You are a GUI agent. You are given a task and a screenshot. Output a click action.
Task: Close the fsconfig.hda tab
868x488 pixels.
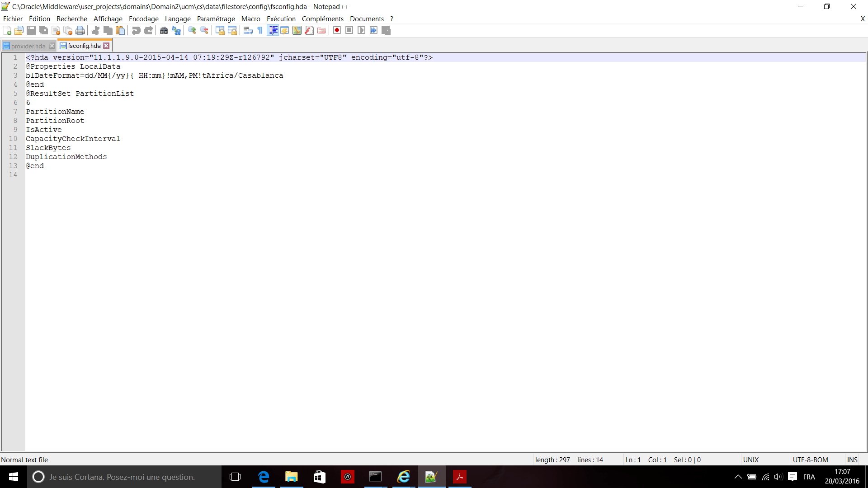[106, 46]
